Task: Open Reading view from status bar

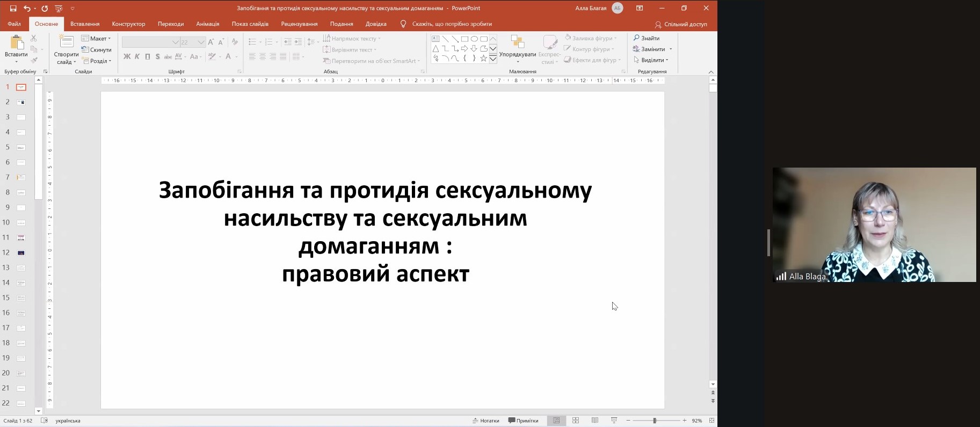Action: [x=595, y=421]
